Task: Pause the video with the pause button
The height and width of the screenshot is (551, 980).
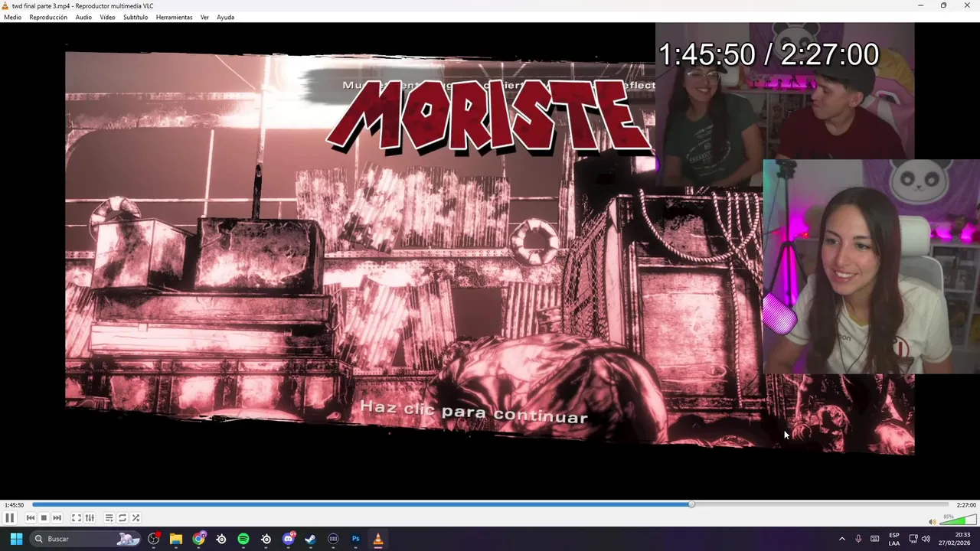Action: 9,518
